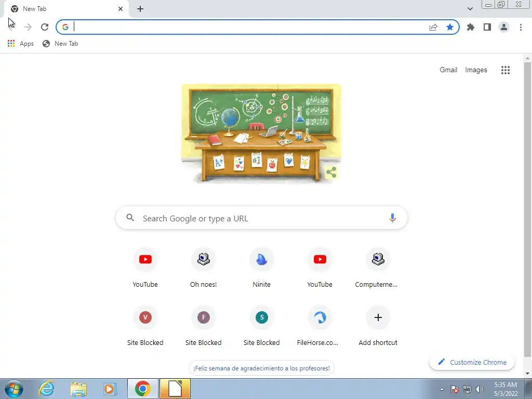Screen dimensions: 532x399
Task: Open Apps from the bookmarks bar
Action: (x=21, y=44)
